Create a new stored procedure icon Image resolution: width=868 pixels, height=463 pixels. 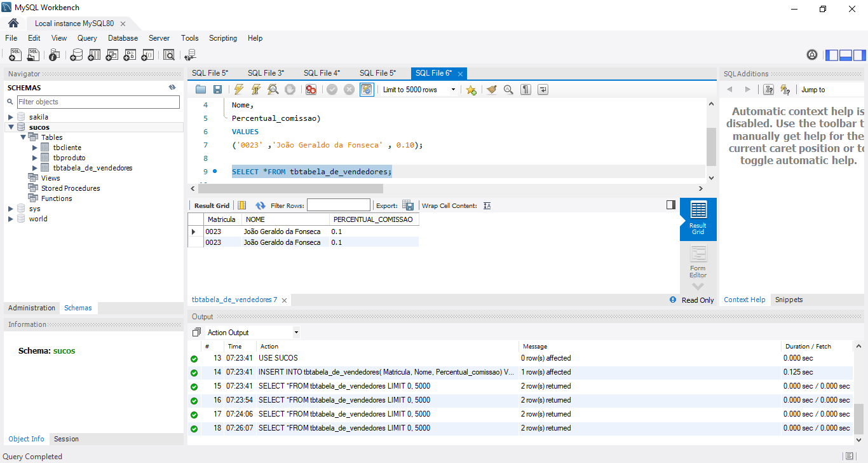click(x=130, y=55)
